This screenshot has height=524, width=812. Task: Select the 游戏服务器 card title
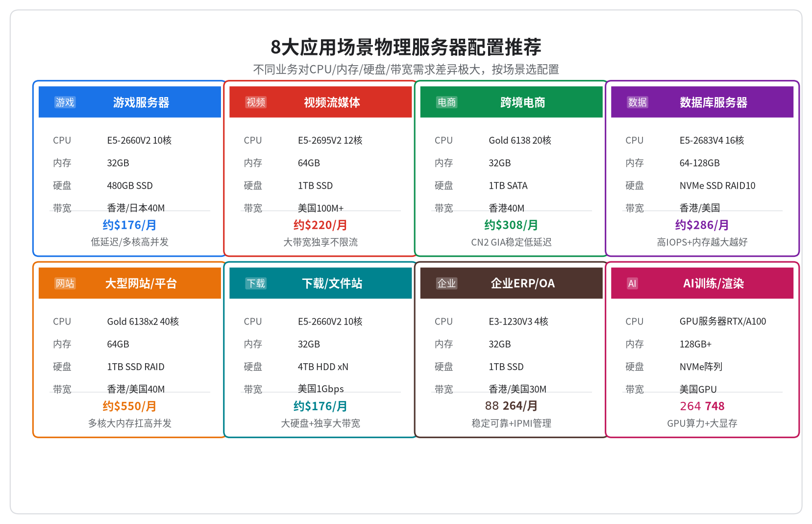pos(141,102)
